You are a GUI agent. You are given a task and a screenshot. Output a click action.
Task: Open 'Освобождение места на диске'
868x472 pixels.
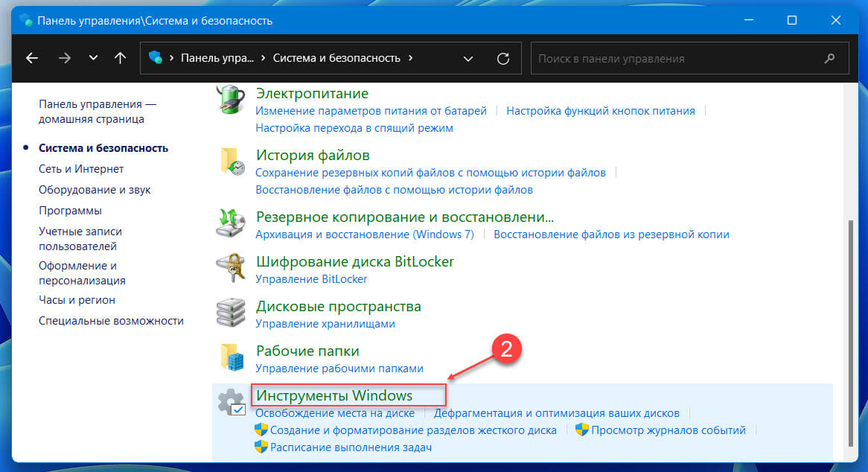click(x=335, y=413)
